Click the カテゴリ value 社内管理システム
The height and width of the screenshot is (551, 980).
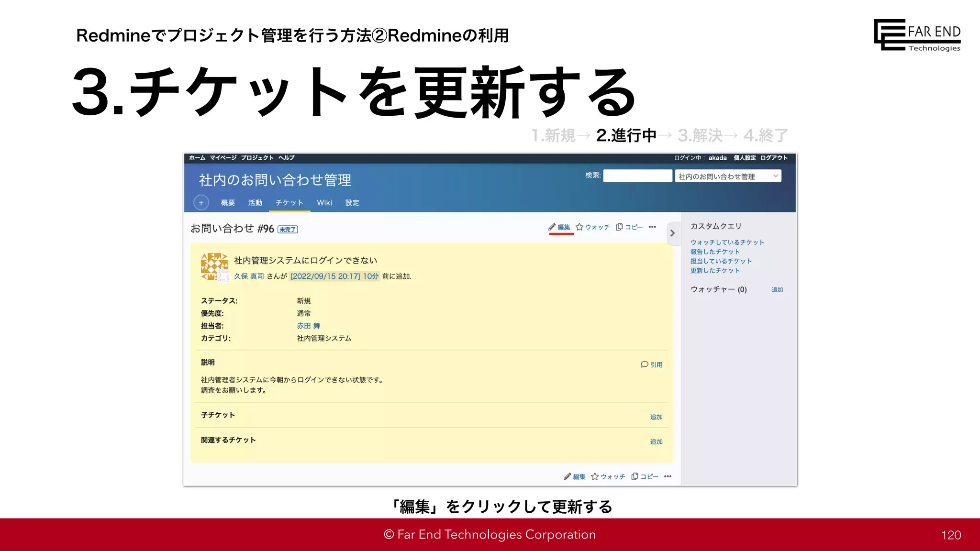[x=324, y=338]
